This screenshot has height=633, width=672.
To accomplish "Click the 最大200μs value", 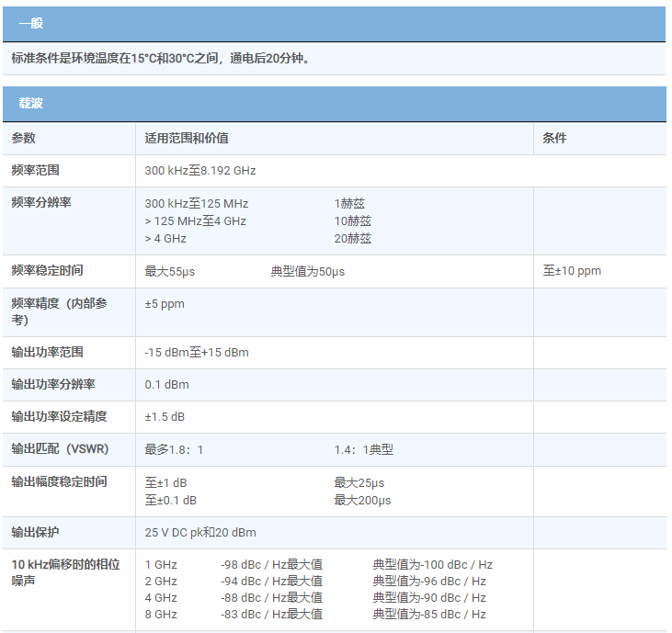I will (x=362, y=500).
